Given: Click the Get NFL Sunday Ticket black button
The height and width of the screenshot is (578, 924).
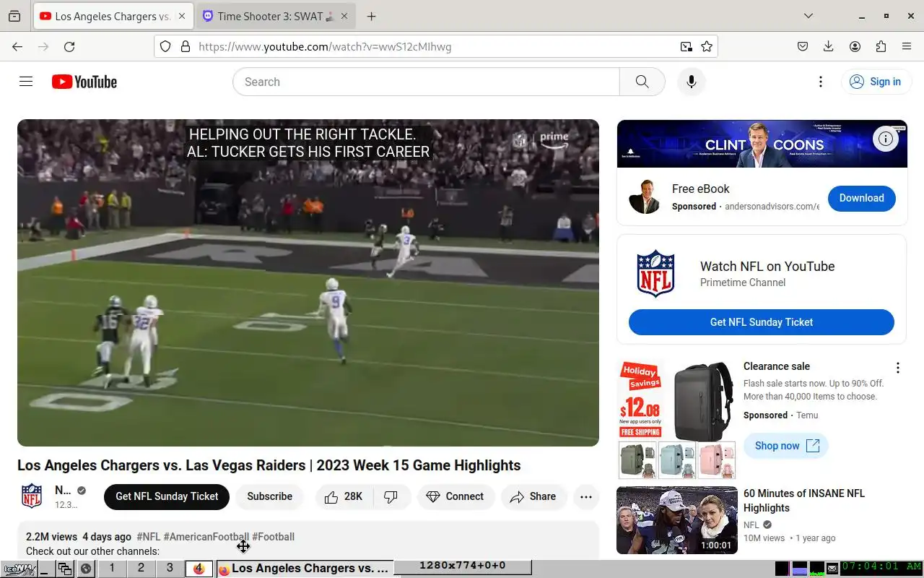Looking at the screenshot, I should click(167, 496).
